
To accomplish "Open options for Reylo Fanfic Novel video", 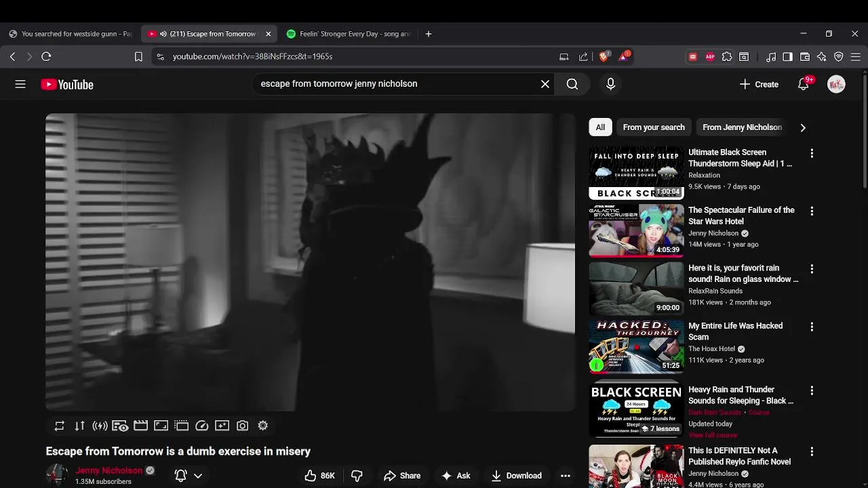I will click(x=812, y=452).
